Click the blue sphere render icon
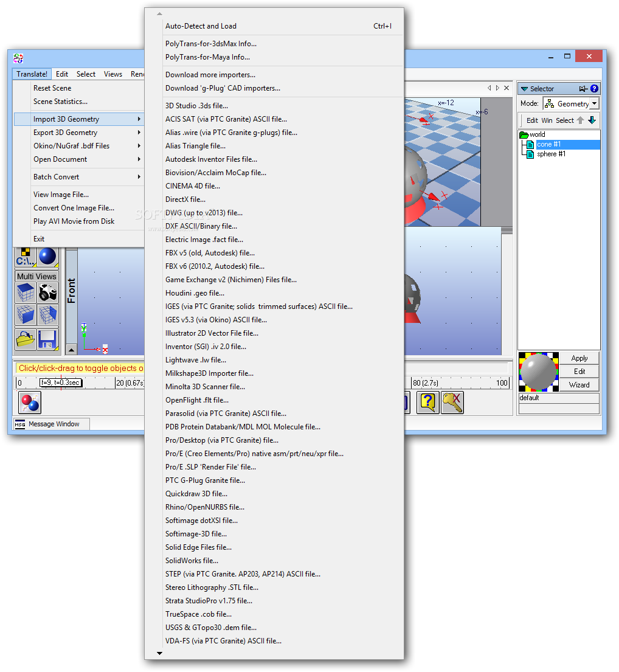619x672 pixels. (47, 257)
